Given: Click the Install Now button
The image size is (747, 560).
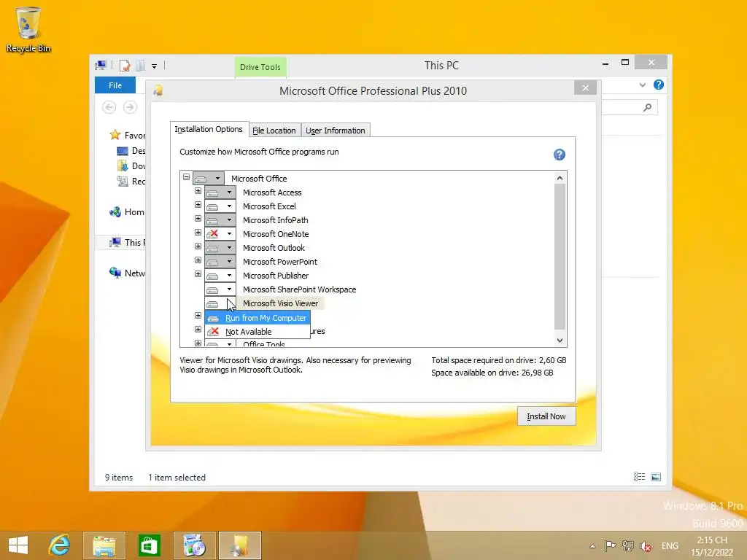Looking at the screenshot, I should pyautogui.click(x=546, y=416).
